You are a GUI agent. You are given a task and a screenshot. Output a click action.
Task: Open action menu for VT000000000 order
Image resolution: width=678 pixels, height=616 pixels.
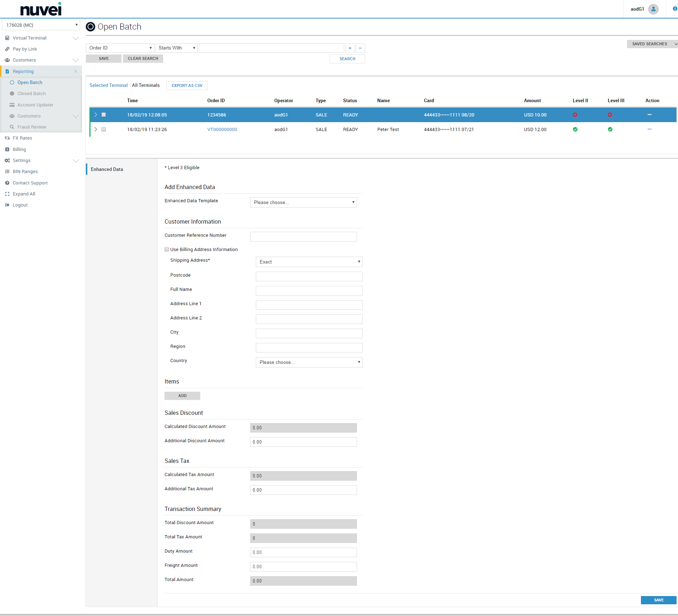649,130
